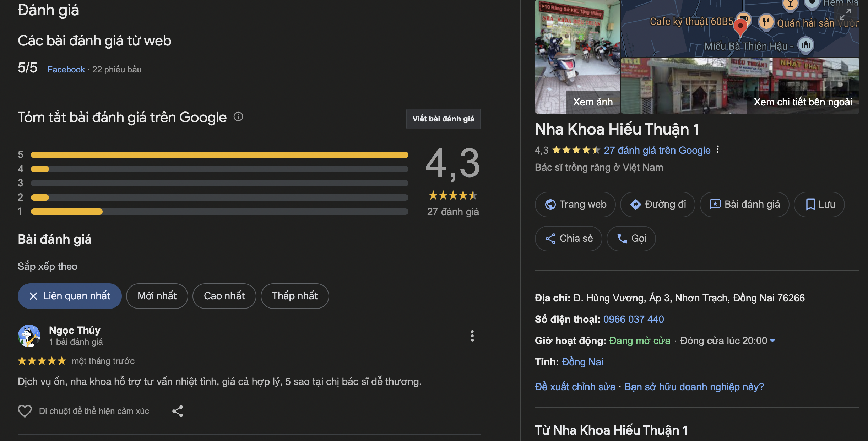868x441 pixels.
Task: Open the Facebook reviews link
Action: [x=66, y=70]
